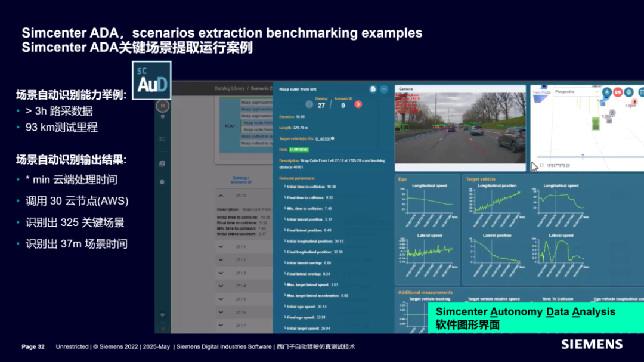Expand the 27 / 1 scenario row
The image size is (644, 362).
[221, 247]
